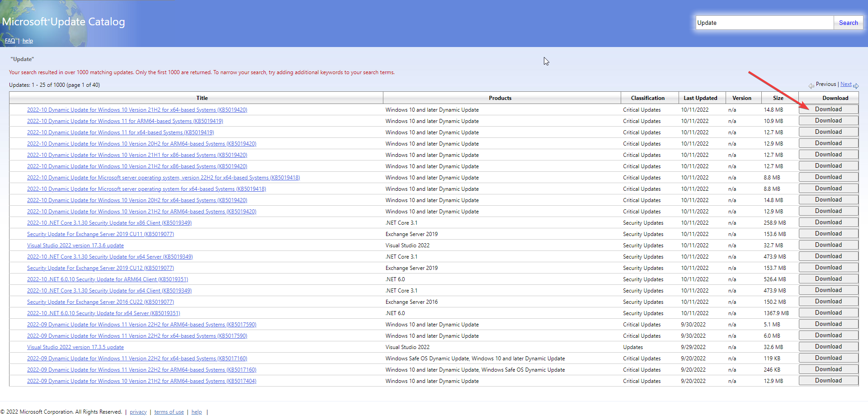Download Exchange Server 2019 CU12 security update

point(828,268)
